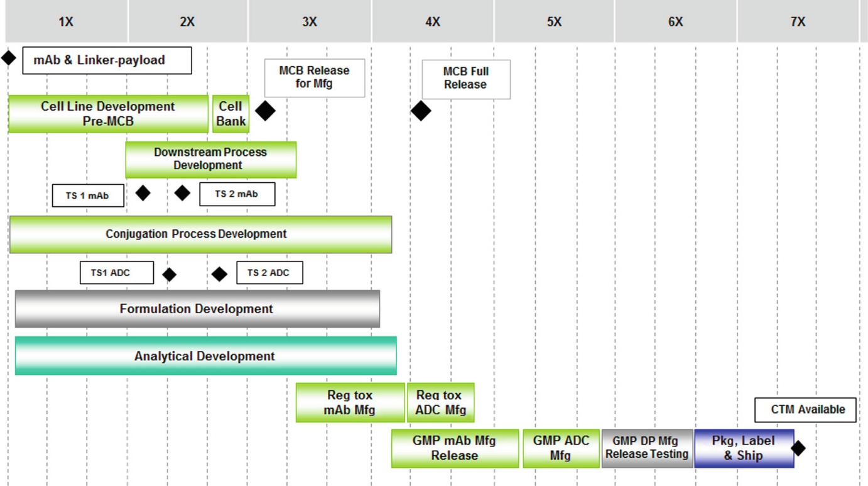Select the TS 1 mAb label
868x486 pixels.
88,196
